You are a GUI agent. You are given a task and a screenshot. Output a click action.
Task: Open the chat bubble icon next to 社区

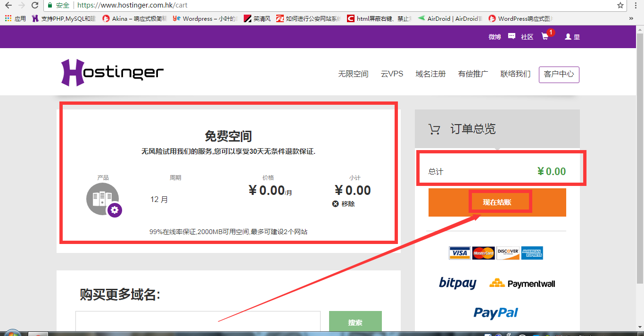[511, 36]
